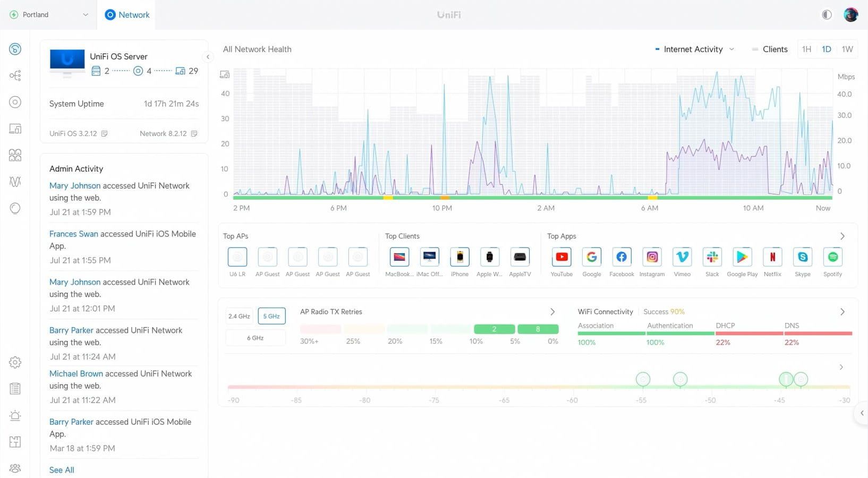Expand the Top Apps arrow
Viewport: 868px width, 478px height.
[843, 236]
